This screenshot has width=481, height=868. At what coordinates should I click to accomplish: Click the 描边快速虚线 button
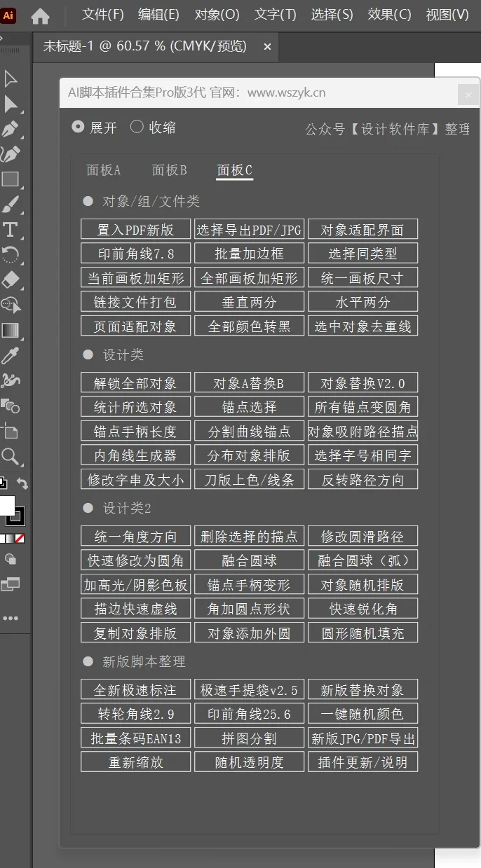click(136, 608)
